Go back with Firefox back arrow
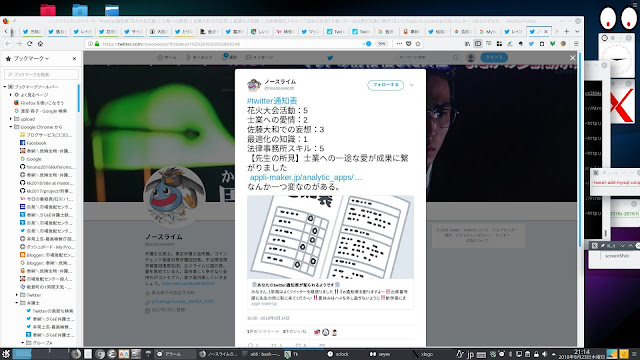Image resolution: width=640 pixels, height=360 pixels. (8, 44)
